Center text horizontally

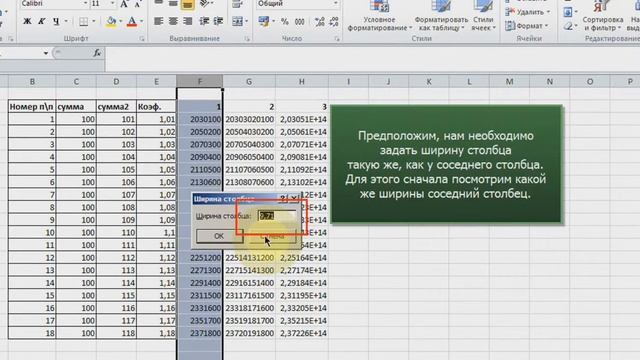click(173, 21)
